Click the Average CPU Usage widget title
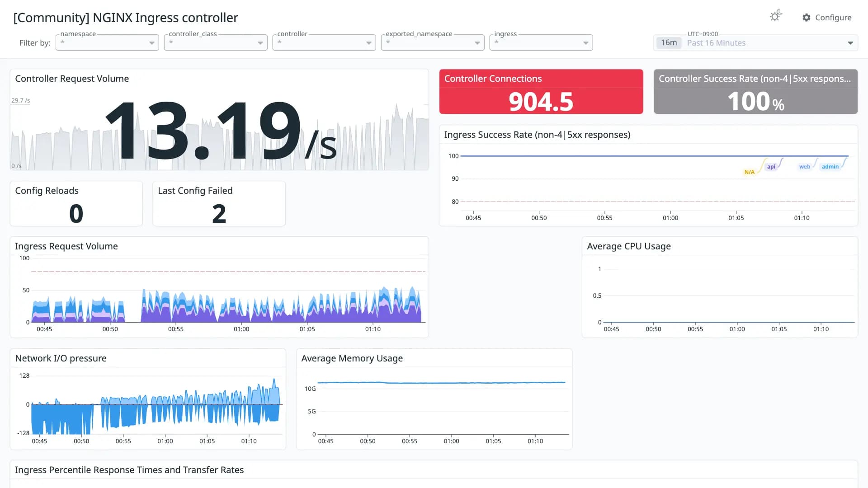The height and width of the screenshot is (488, 868). click(x=629, y=246)
